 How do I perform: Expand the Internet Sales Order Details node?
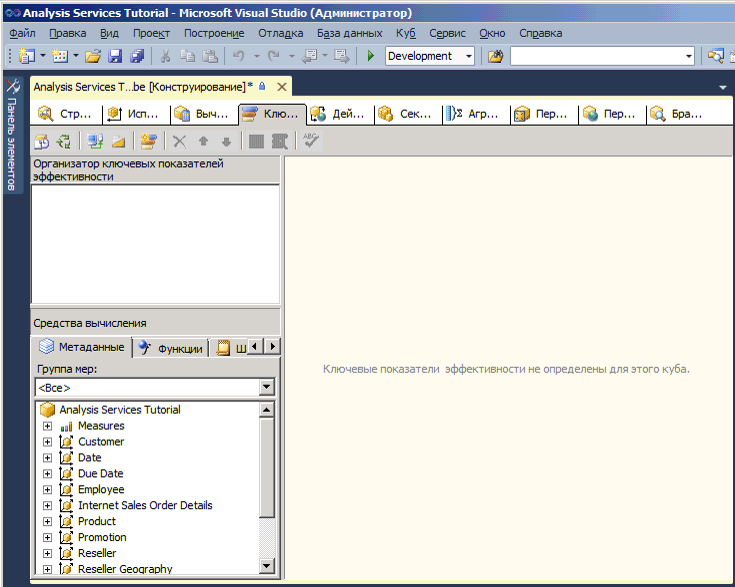point(47,506)
